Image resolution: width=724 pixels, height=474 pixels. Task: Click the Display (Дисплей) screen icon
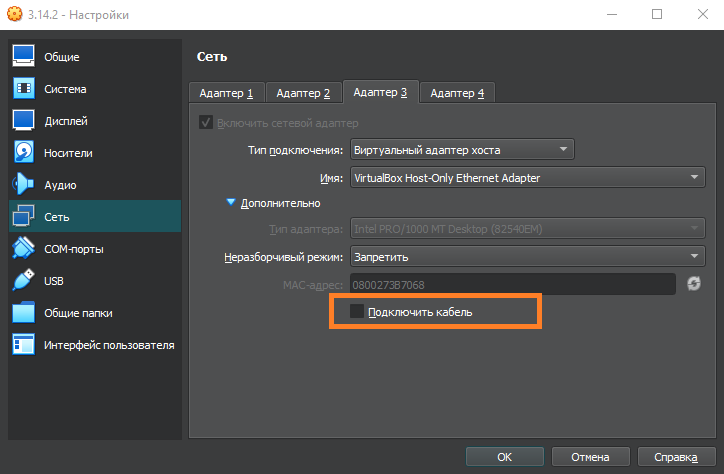tap(23, 120)
